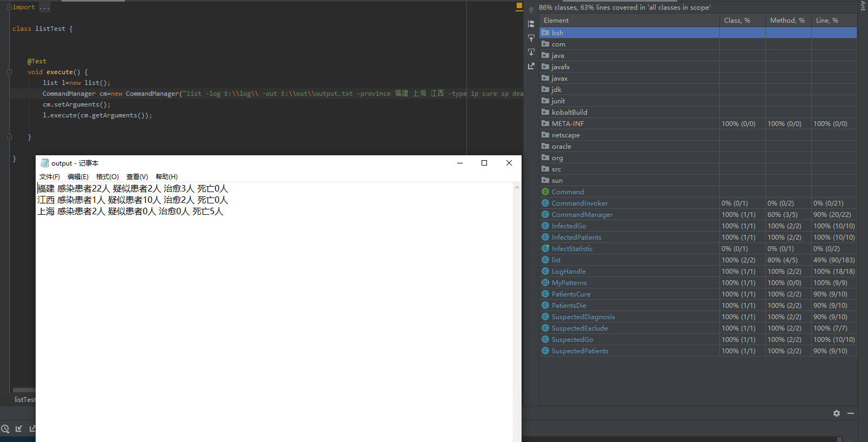The image size is (868, 442).
Task: Hide the coverage tool window
Action: point(851,413)
